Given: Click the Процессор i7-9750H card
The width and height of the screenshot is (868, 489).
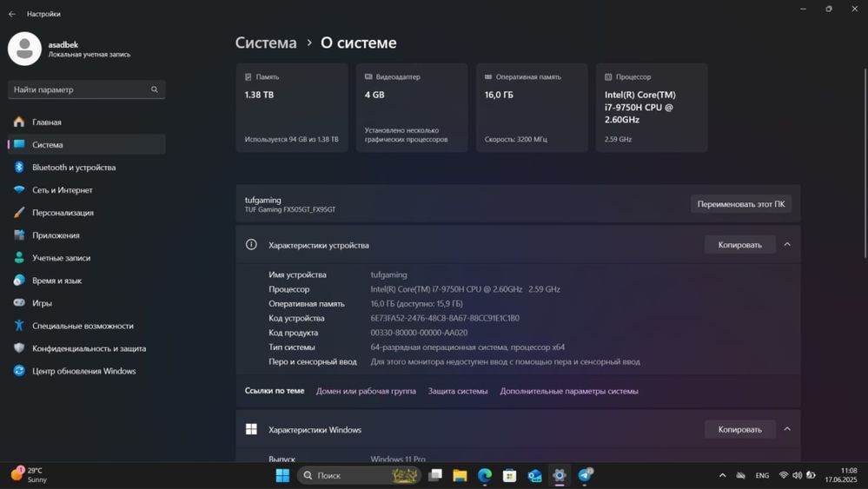Looking at the screenshot, I should [x=652, y=108].
